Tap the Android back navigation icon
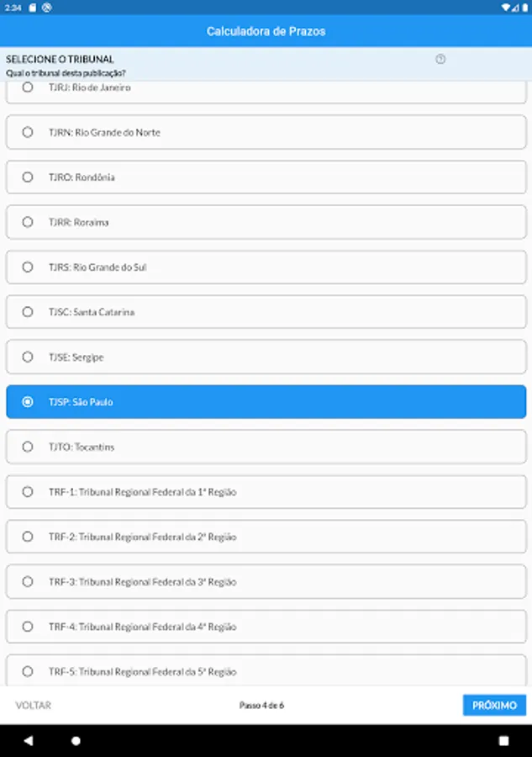 29,740
